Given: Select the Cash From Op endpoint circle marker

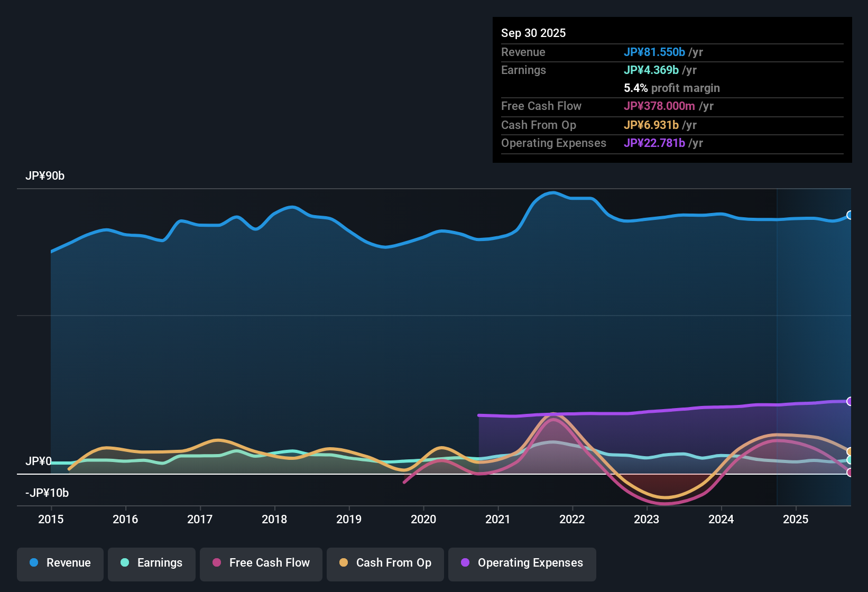Looking at the screenshot, I should pos(850,450).
